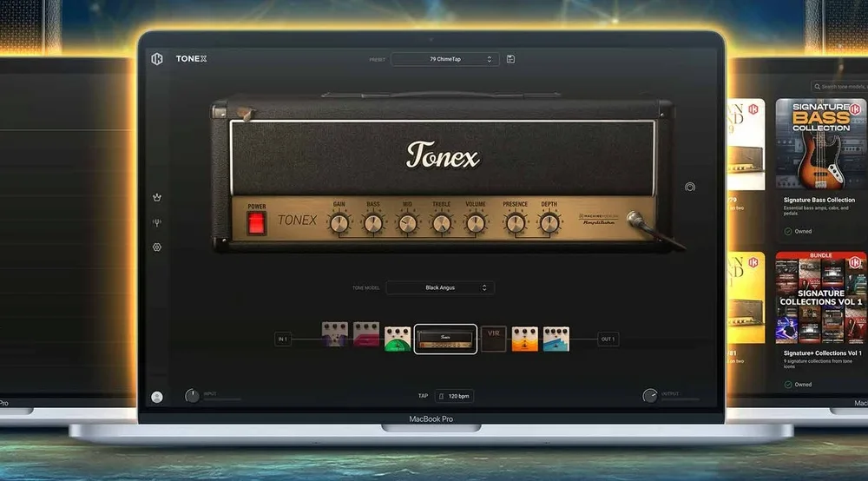
Task: Click the '79 ChimeTap' preset name
Action: tap(445, 59)
